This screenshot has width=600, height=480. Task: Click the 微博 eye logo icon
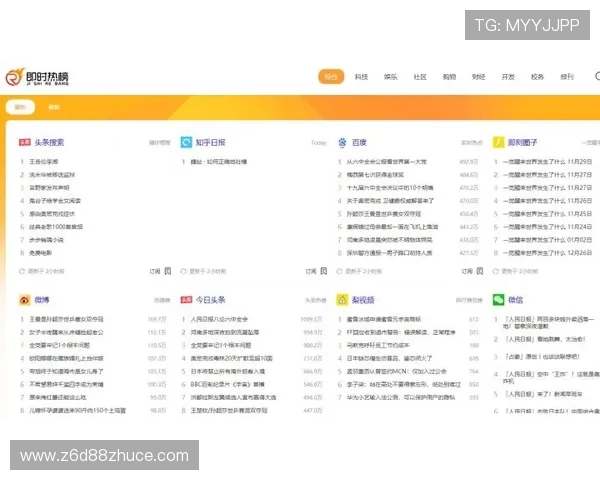click(25, 300)
